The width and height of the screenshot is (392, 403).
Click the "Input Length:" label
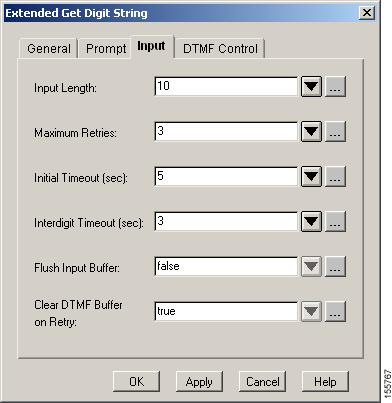pos(65,88)
